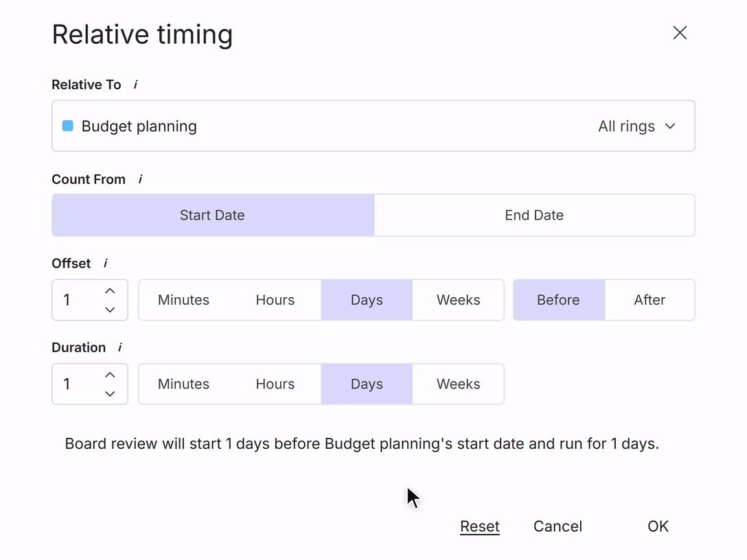Set Duration unit to Hours
The image size is (747, 560).
[x=275, y=384]
